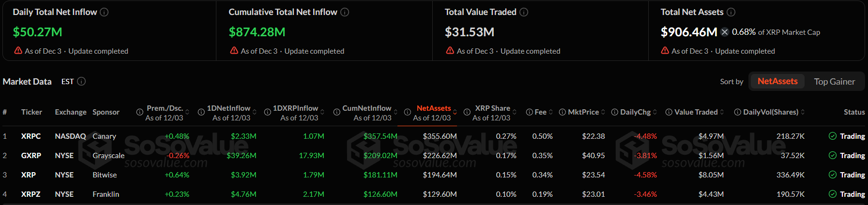Click warning icon under Daily Total Net Inflow
The width and height of the screenshot is (868, 205).
click(x=18, y=50)
